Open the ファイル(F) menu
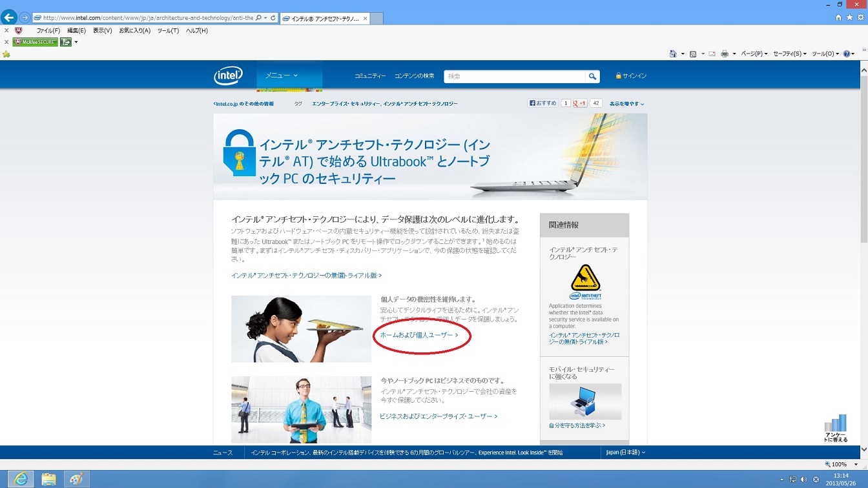Screen dimensions: 868x488 (x=48, y=30)
